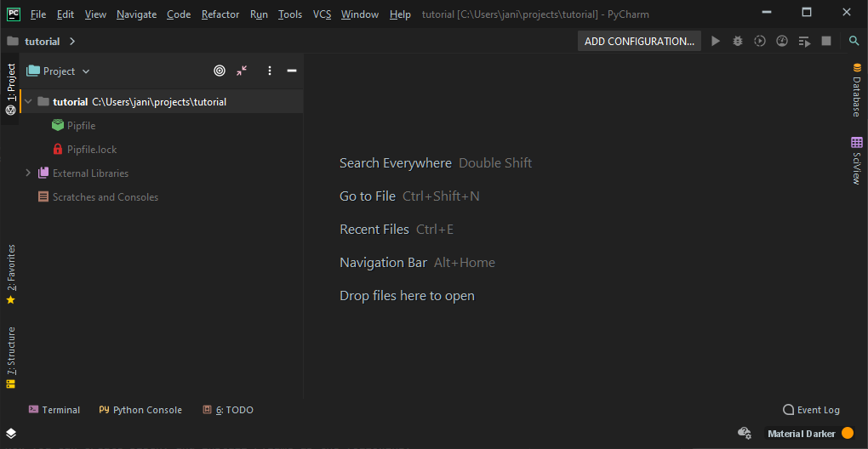Select the Pipfile file name
The width and height of the screenshot is (868, 449).
click(82, 126)
